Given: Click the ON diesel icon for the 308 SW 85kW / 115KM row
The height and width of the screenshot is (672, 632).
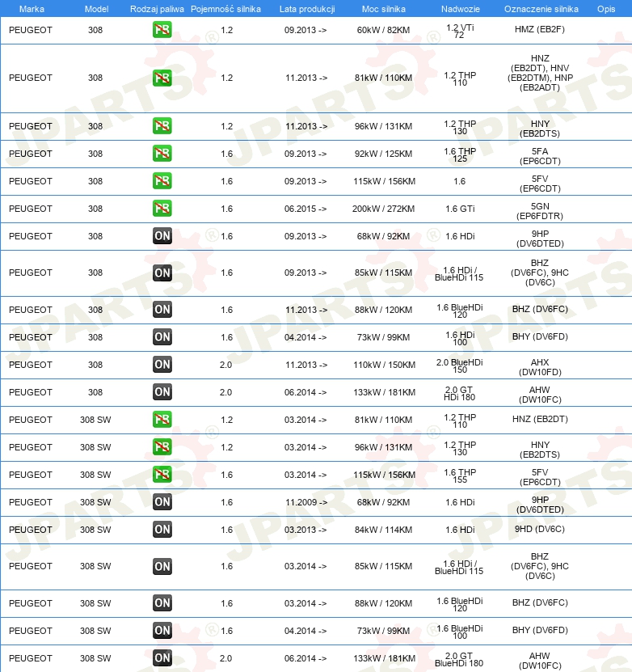Looking at the screenshot, I should [162, 566].
